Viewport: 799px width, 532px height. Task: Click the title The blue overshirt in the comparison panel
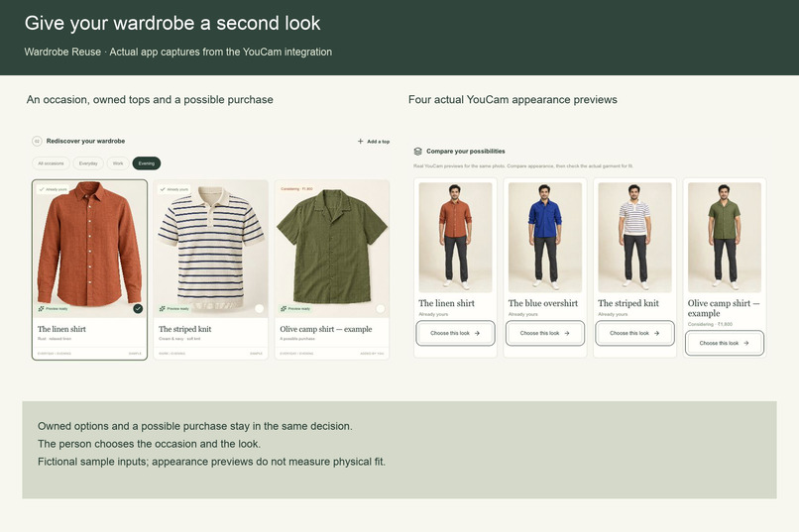click(543, 303)
